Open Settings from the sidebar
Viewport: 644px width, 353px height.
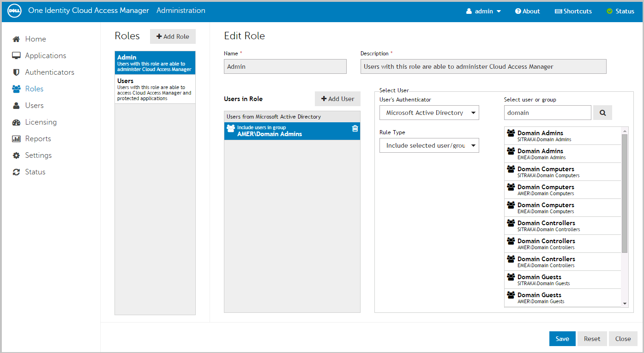[38, 156]
